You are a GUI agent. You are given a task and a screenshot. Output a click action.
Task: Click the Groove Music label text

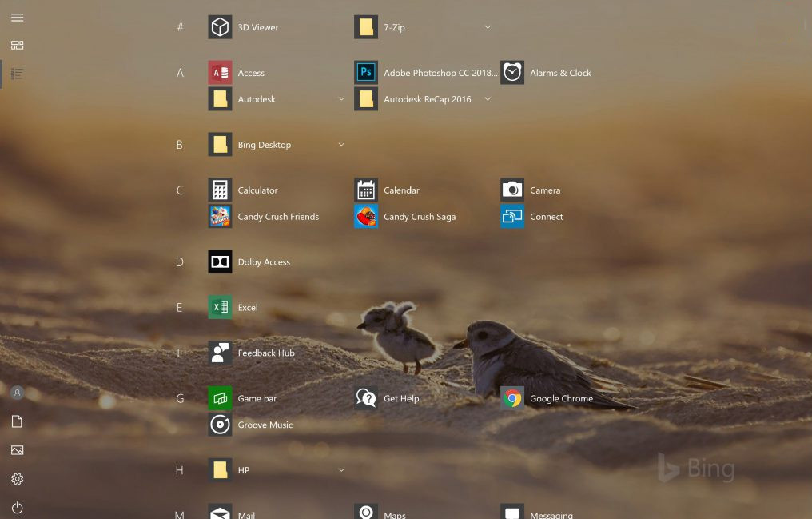pyautogui.click(x=265, y=425)
